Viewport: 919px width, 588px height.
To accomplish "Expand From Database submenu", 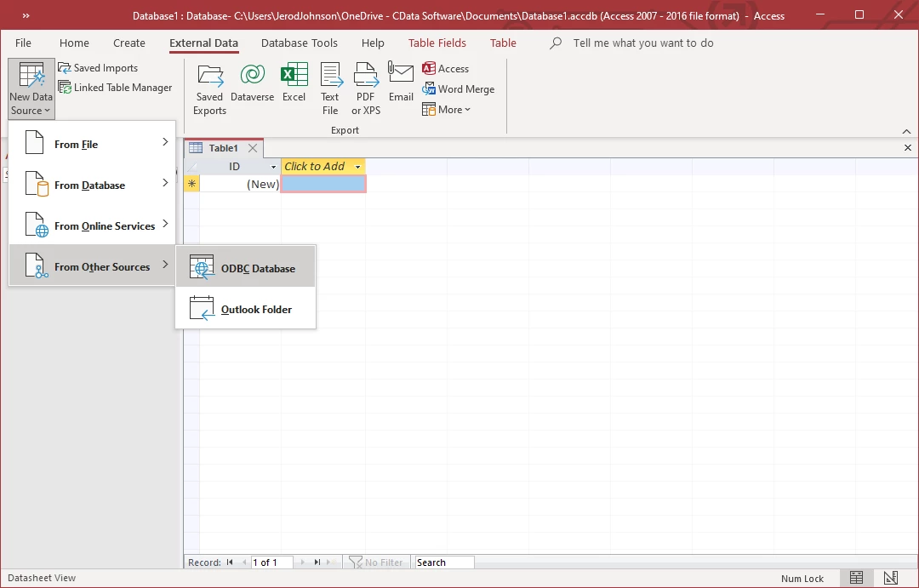I will point(93,185).
